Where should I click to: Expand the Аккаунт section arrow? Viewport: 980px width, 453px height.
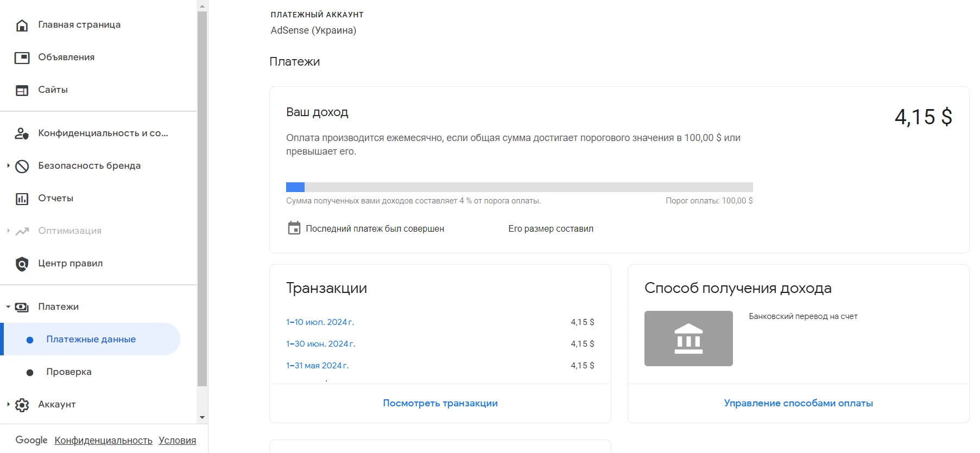[x=8, y=404]
